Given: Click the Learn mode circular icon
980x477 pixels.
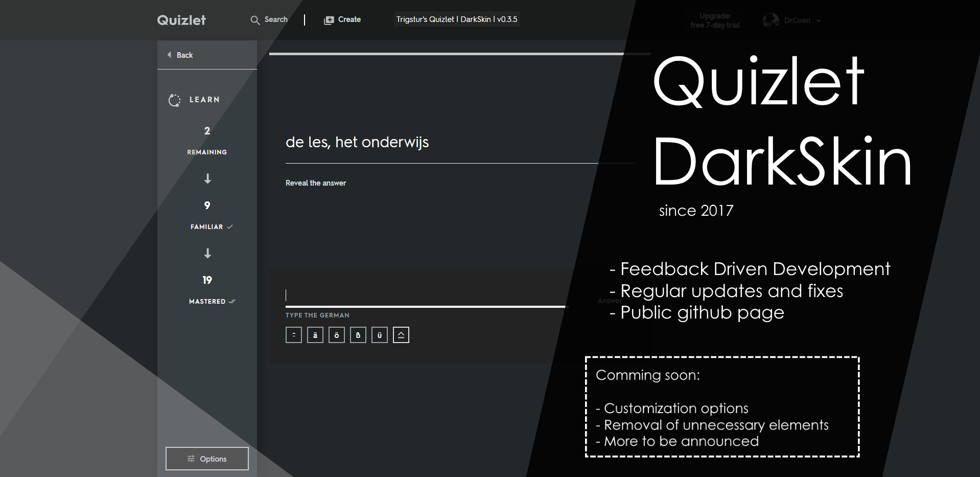Looking at the screenshot, I should [174, 100].
